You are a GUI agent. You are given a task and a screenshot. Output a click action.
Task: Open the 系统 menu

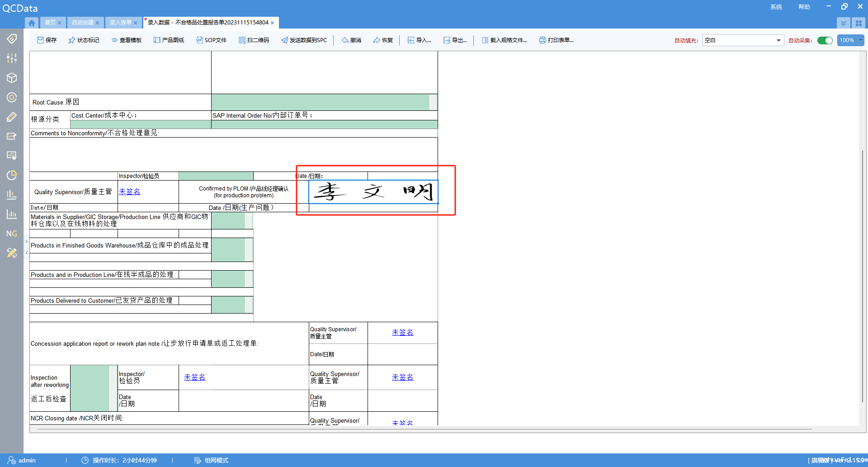[x=776, y=7]
